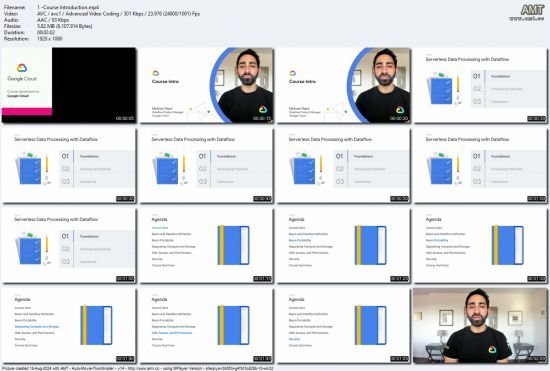Select Agenda thumbnail with Separating Compute and Storage highlighted
The image size is (550, 371).
pos(69,325)
